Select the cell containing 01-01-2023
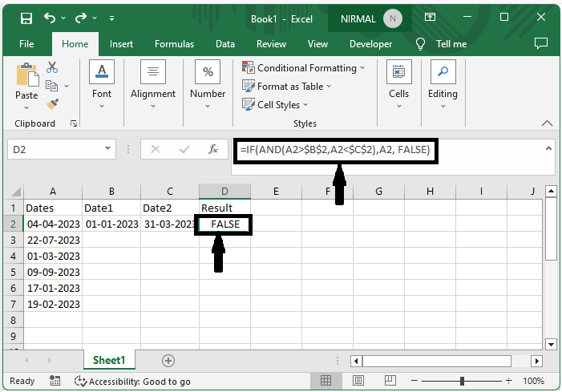 pos(111,224)
